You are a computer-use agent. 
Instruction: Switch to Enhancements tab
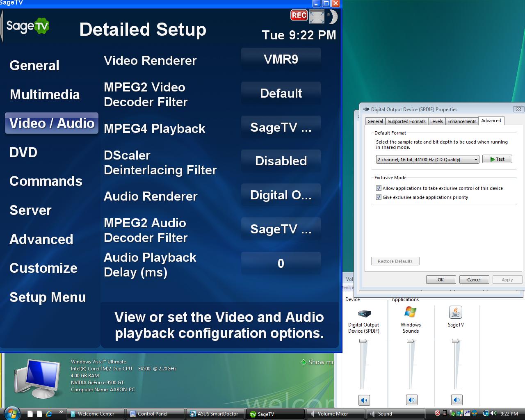pos(462,121)
